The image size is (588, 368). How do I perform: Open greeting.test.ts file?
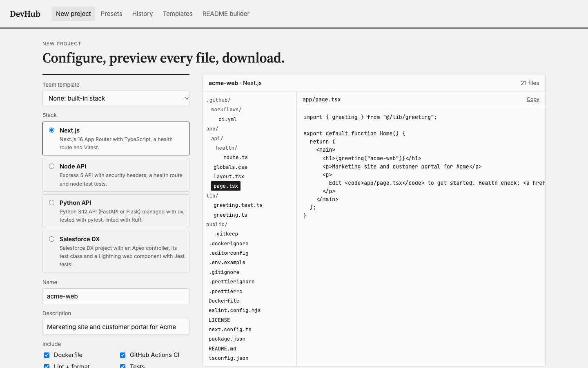[238, 205]
